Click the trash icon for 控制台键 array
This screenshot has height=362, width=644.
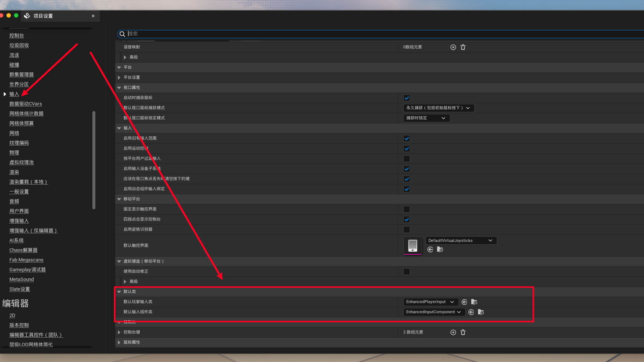(x=463, y=332)
